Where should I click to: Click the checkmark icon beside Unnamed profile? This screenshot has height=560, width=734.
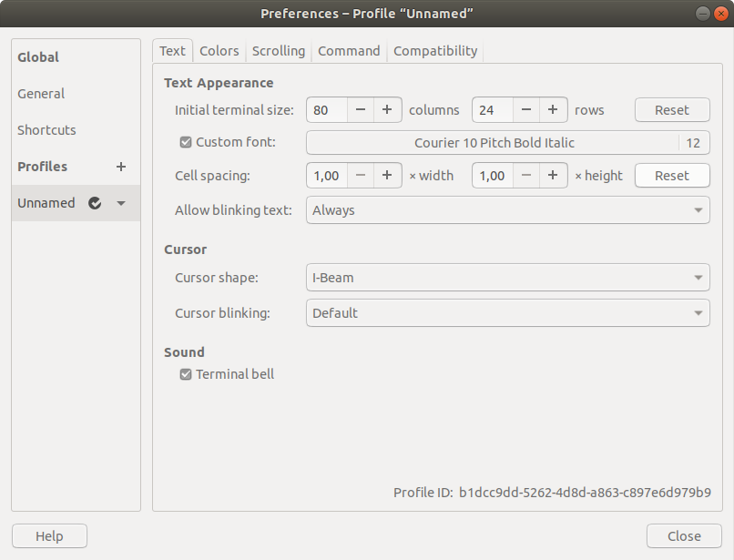pyautogui.click(x=95, y=203)
